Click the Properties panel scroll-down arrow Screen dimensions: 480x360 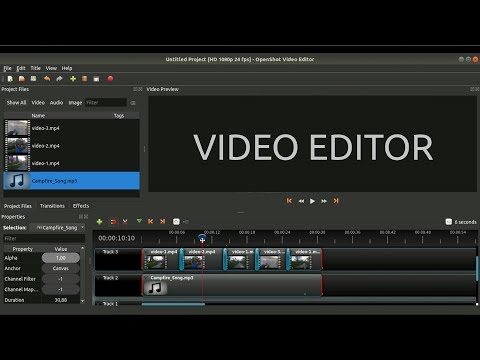83,301
